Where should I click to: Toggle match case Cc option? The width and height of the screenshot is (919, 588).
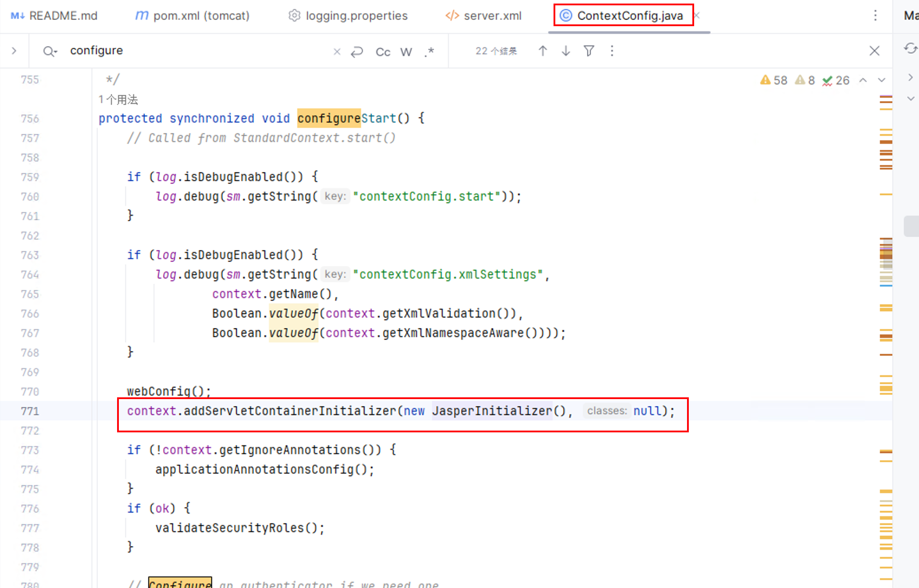pos(382,52)
